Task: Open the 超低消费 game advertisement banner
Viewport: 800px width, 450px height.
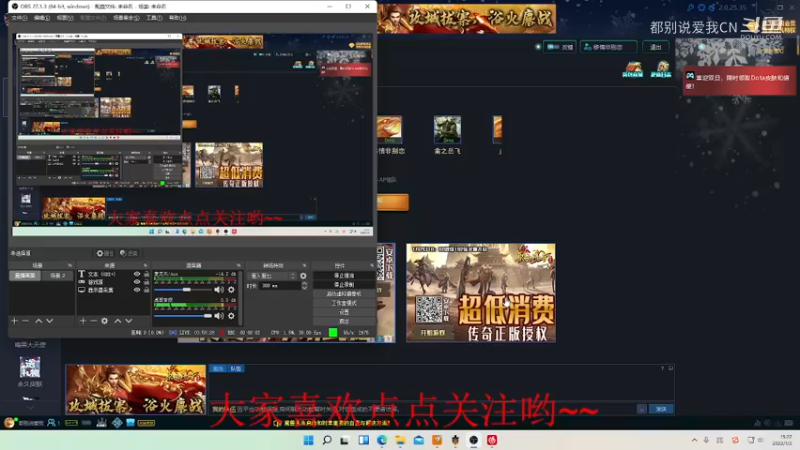Action: (481, 293)
